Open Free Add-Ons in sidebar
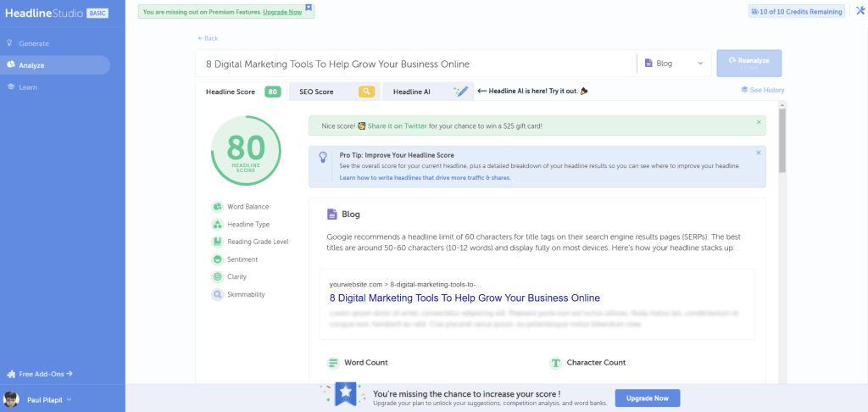 tap(46, 374)
